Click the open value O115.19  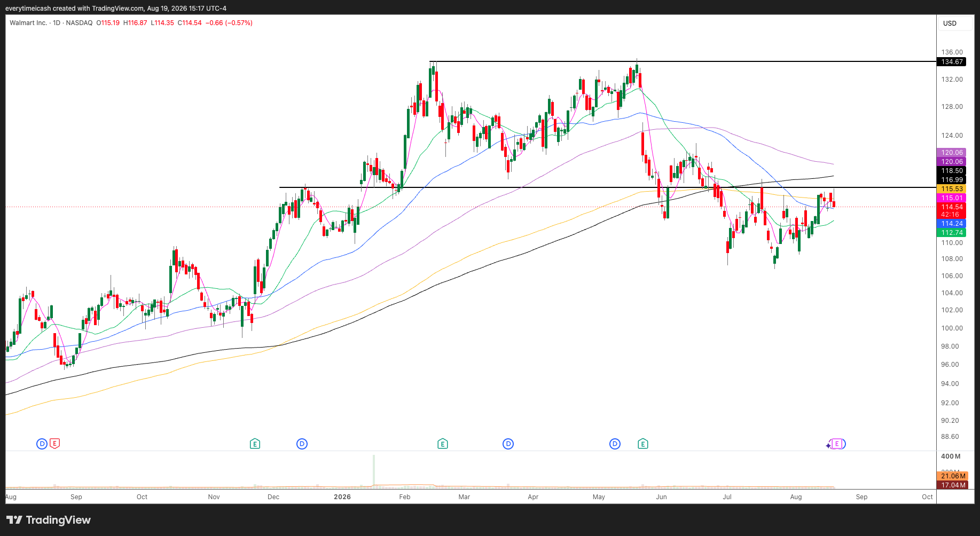pos(108,23)
